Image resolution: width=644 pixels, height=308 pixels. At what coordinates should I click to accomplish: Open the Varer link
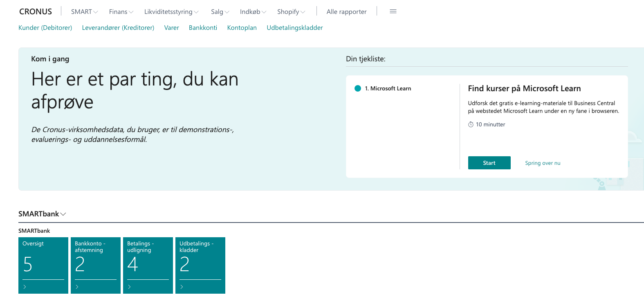172,28
